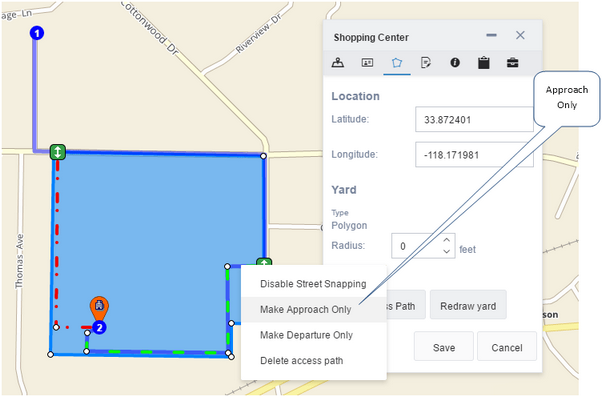This screenshot has height=397, width=602.
Task: Open the contact card tab
Action: (x=367, y=62)
